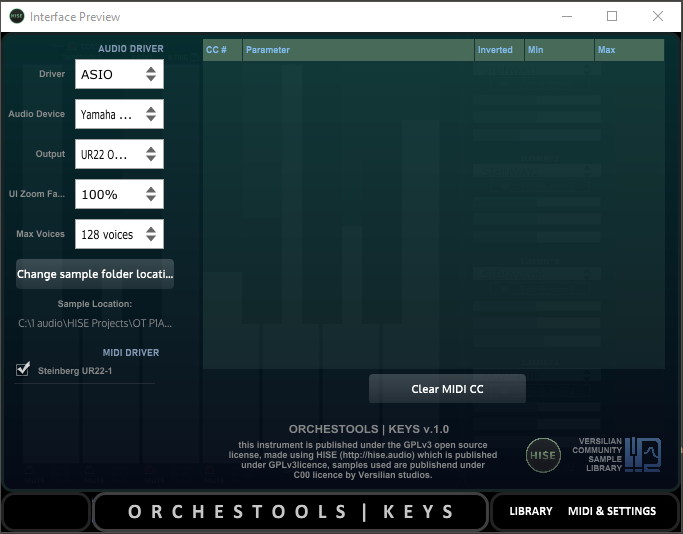The width and height of the screenshot is (683, 534).
Task: Click the CC # column header
Action: pos(222,50)
